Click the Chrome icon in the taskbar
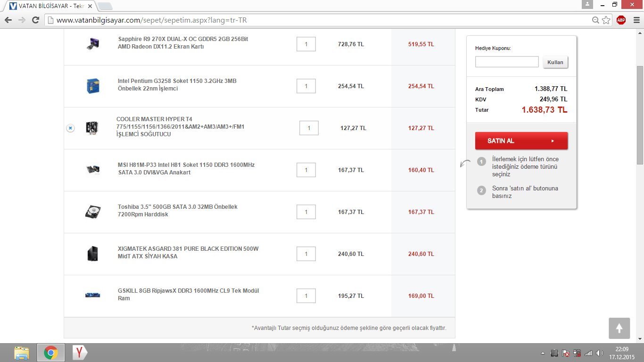Screen dimensions: 644x362 (x=51, y=353)
